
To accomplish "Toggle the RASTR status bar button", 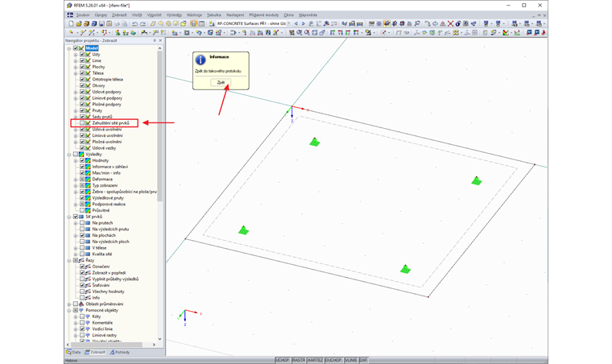I will [299, 360].
